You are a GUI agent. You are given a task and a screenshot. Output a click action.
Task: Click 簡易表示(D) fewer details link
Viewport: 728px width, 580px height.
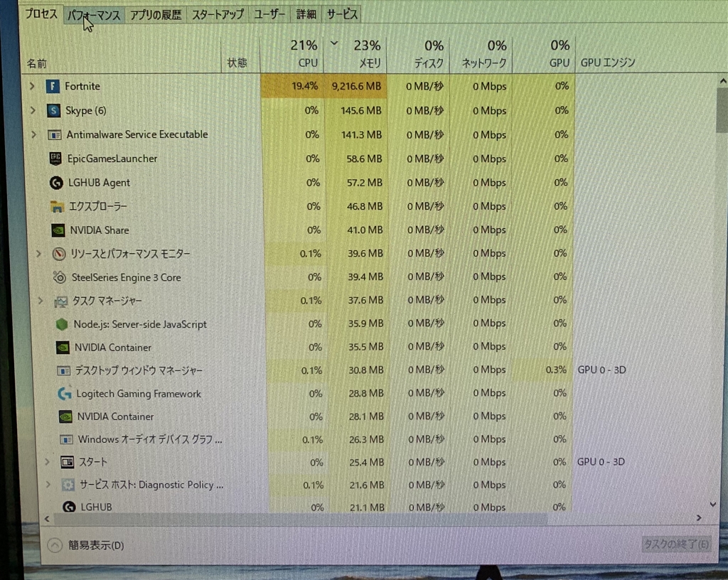[96, 545]
